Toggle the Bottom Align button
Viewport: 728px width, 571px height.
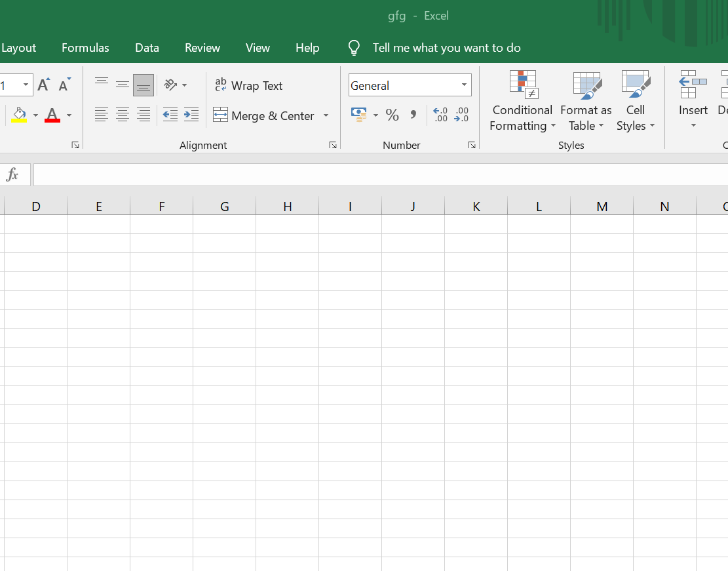(x=144, y=85)
